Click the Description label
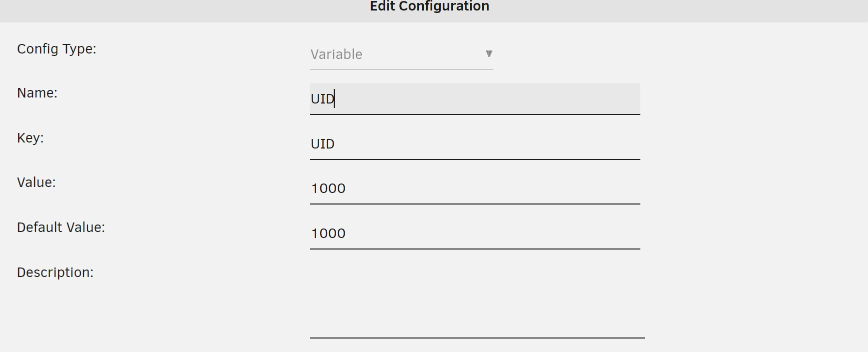 coord(55,272)
